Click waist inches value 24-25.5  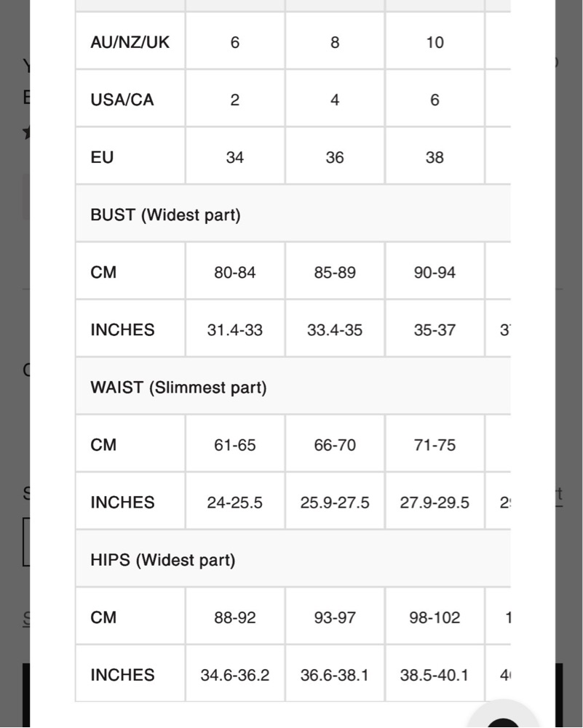click(x=234, y=503)
